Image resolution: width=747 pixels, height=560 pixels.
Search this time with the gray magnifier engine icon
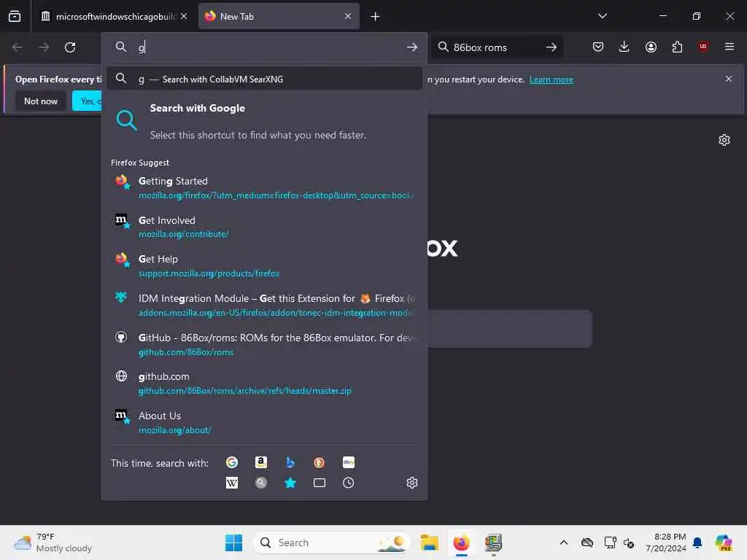(261, 483)
